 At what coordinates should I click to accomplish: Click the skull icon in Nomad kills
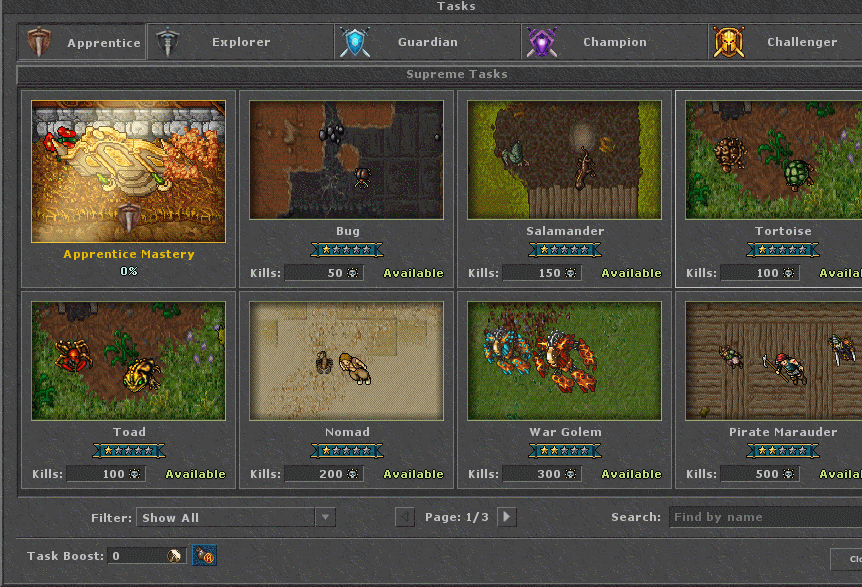[353, 474]
